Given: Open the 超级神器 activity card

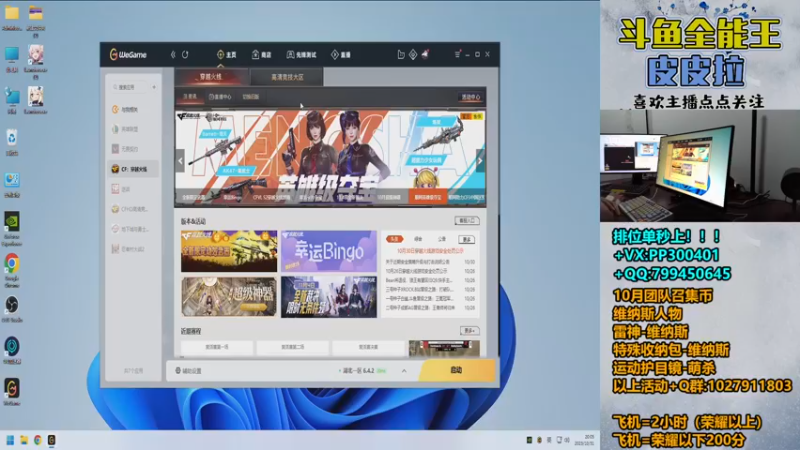Looking at the screenshot, I should coord(229,297).
